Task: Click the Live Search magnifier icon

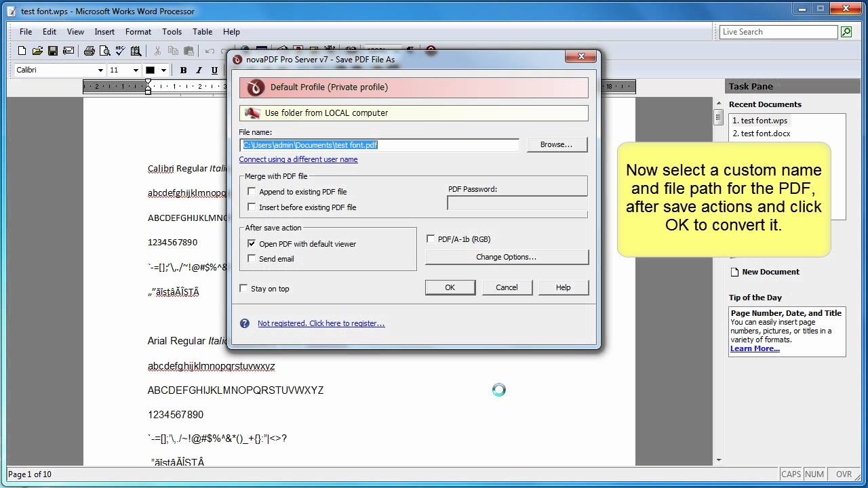Action: coord(846,32)
